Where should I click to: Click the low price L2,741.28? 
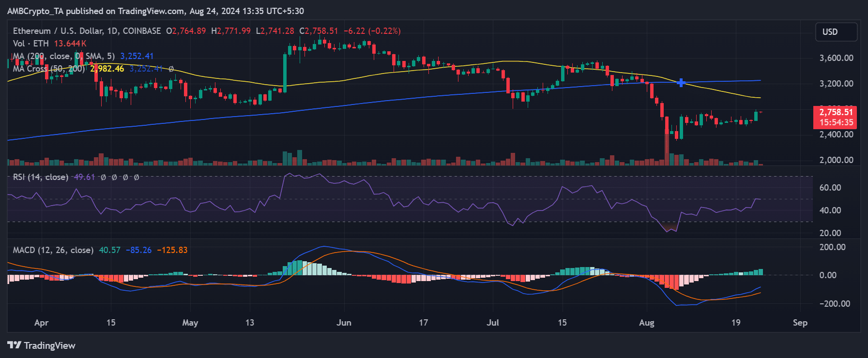(275, 31)
